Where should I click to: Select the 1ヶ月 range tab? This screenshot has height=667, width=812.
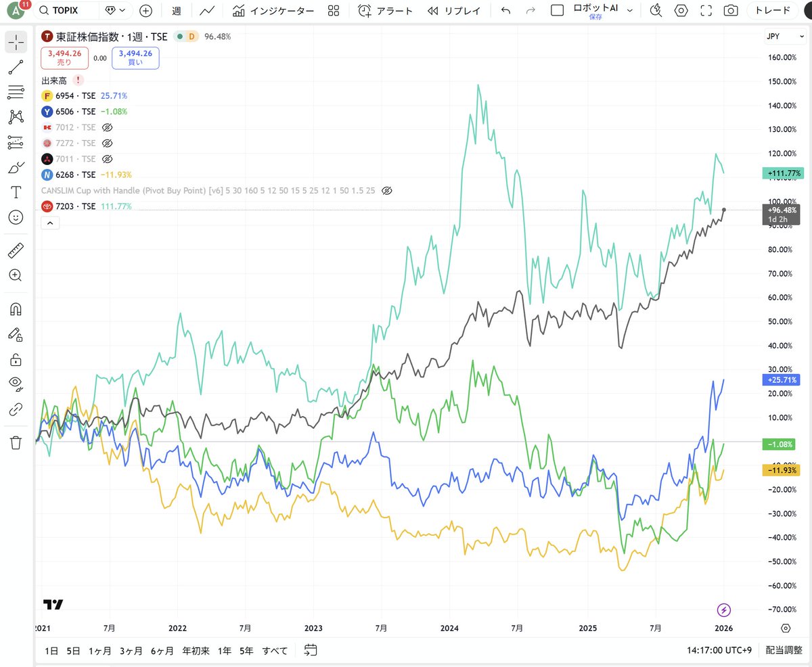[x=99, y=651]
